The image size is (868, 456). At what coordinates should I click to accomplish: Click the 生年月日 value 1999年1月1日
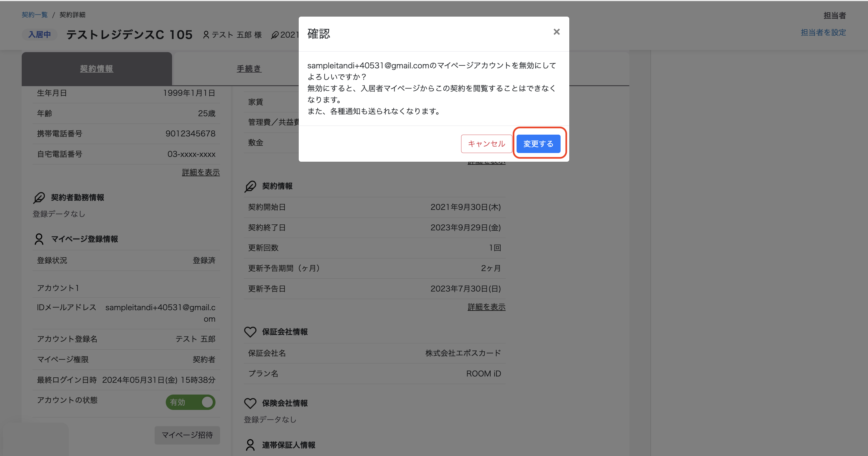pos(189,93)
